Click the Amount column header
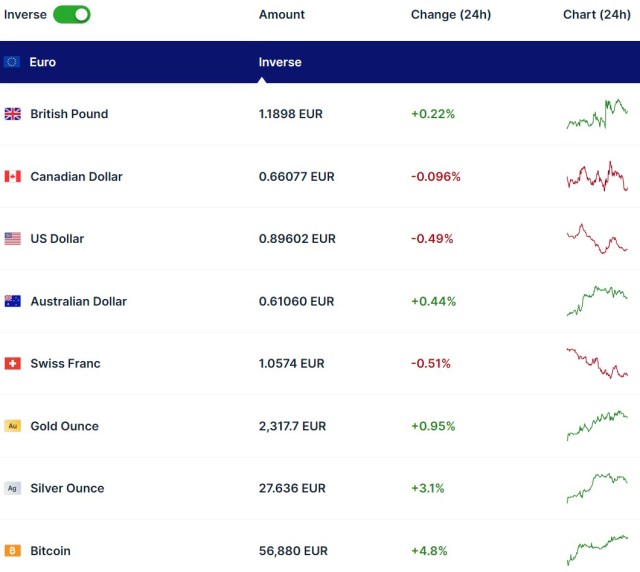 282,15
